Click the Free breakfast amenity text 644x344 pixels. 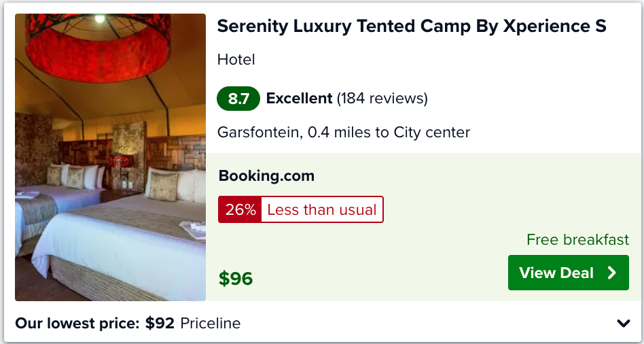pos(577,239)
